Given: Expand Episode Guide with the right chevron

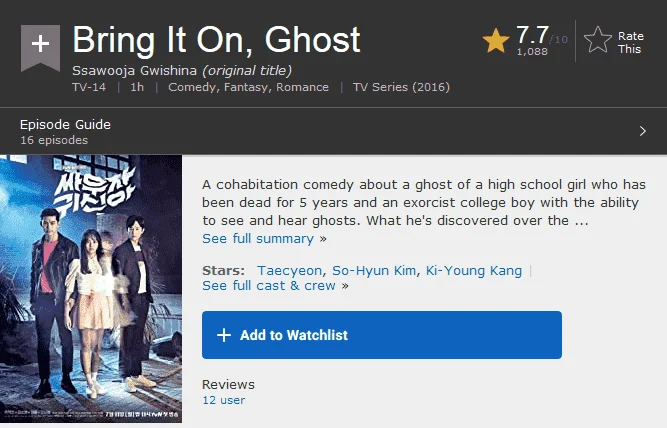Looking at the screenshot, I should [643, 131].
